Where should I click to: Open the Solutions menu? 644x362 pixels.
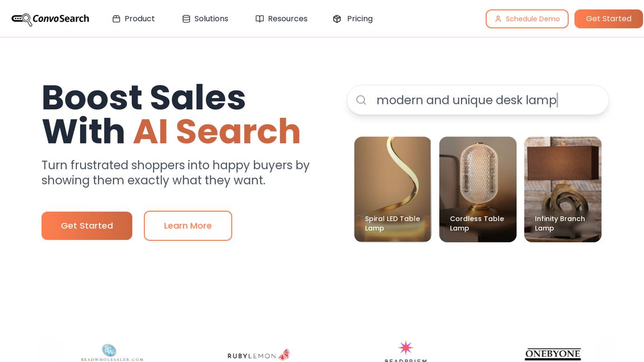(206, 19)
